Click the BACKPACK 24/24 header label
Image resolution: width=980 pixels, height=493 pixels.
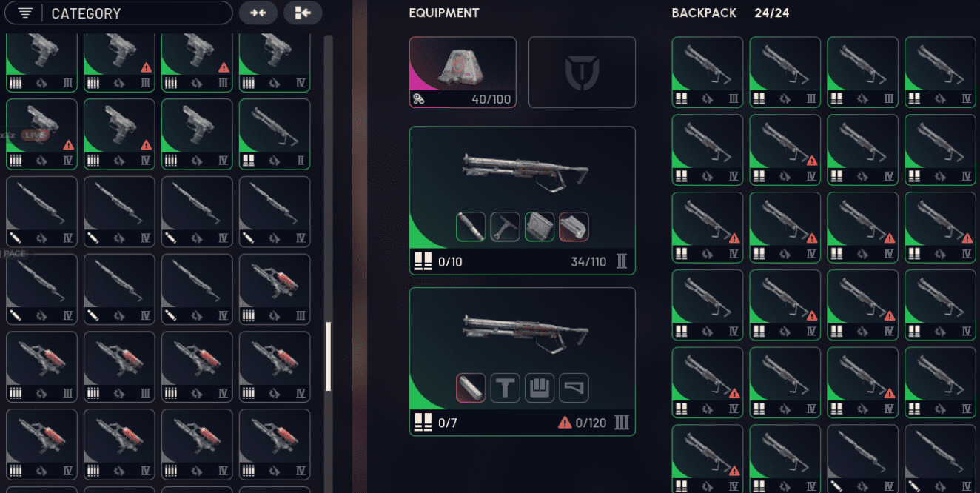pyautogui.click(x=730, y=13)
